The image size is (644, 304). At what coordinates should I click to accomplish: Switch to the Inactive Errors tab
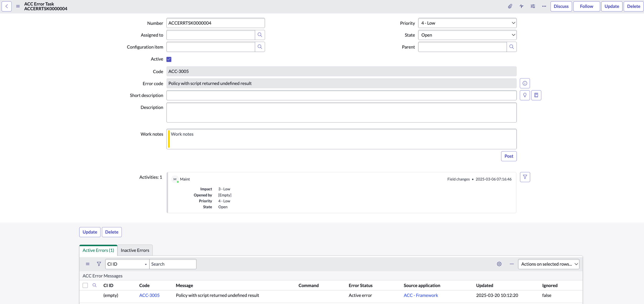(x=135, y=250)
